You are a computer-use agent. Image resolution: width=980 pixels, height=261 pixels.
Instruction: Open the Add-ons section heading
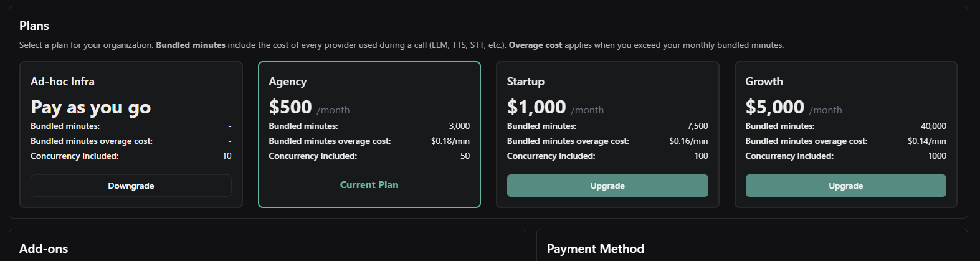[x=44, y=249]
